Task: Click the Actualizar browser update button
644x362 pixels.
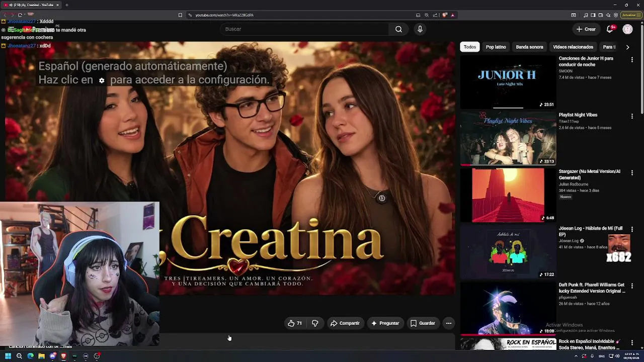Action: (x=630, y=15)
